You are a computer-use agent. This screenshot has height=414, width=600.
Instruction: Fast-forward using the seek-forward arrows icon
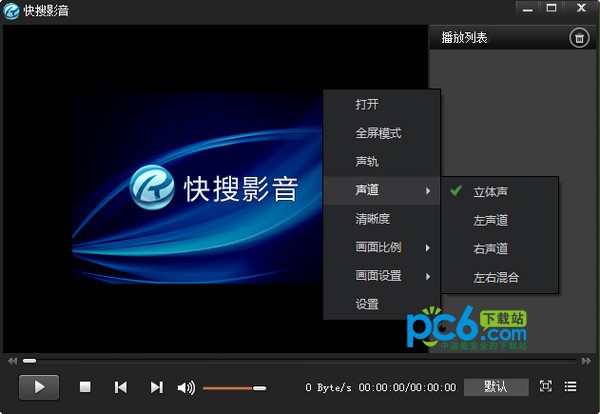pos(586,361)
